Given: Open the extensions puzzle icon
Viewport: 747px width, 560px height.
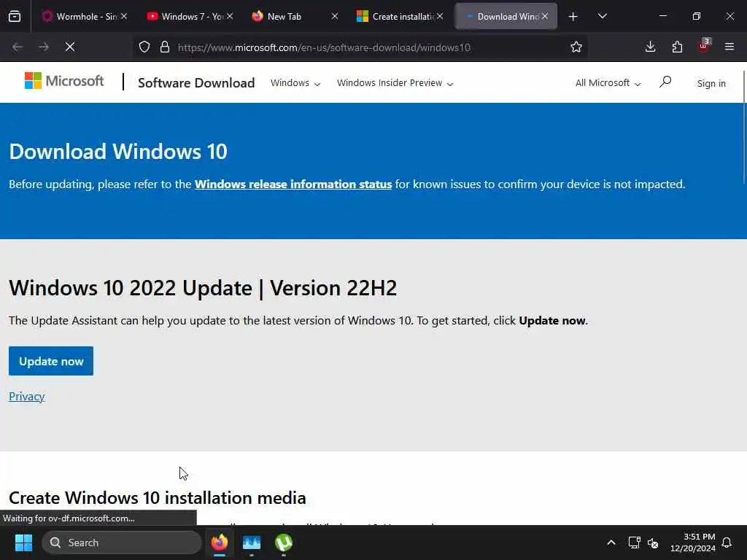Looking at the screenshot, I should [677, 47].
